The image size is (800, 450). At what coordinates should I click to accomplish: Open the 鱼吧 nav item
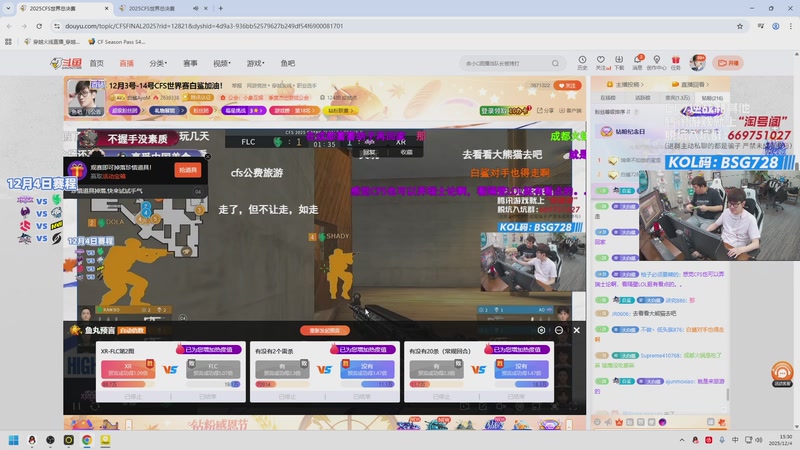[288, 63]
